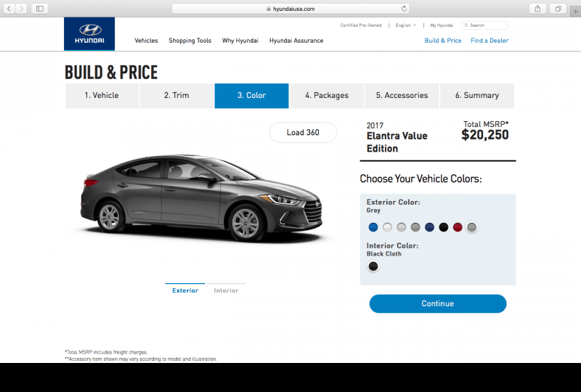581x392 pixels.
Task: Click the "Interior Color:" label
Action: [392, 245]
